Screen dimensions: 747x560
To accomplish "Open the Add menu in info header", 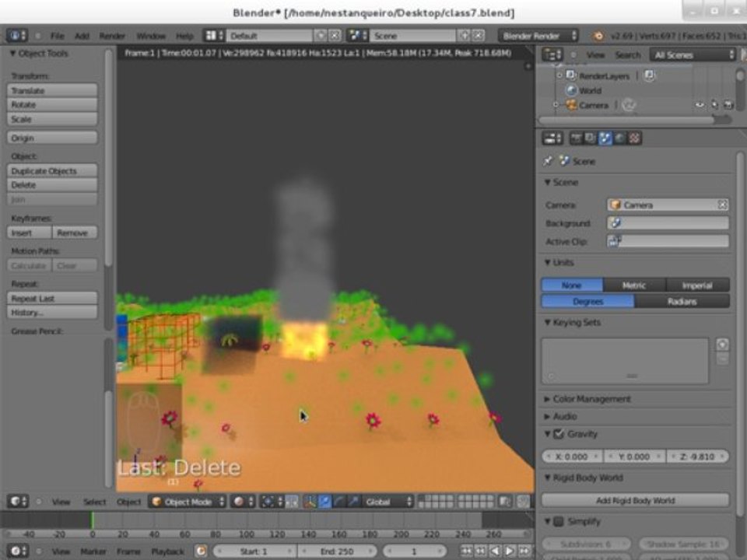I will 82,36.
